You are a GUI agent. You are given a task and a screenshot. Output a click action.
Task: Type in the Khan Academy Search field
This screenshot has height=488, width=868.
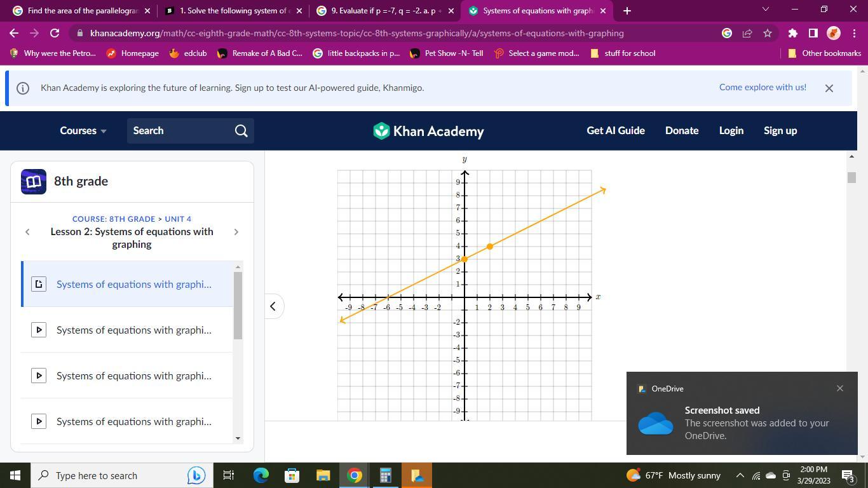tap(179, 131)
